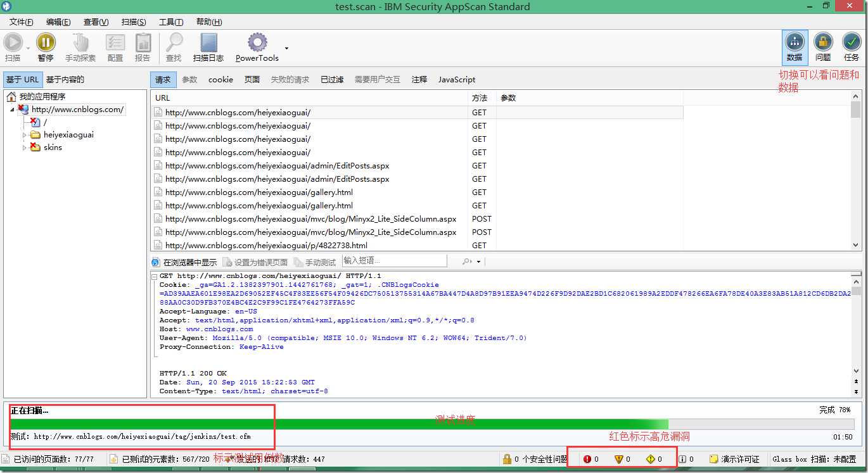Click 演示许可证 license icon

click(713, 459)
